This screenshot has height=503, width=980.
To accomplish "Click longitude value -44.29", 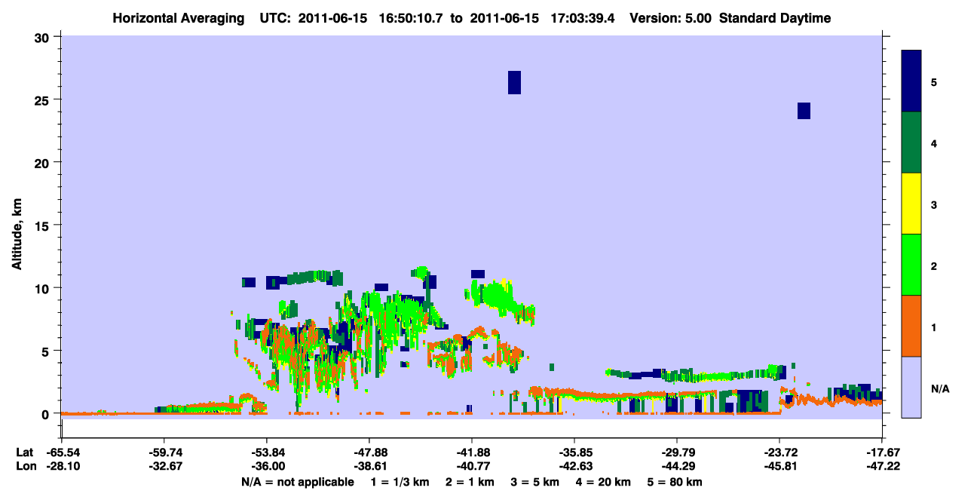I will coord(677,466).
